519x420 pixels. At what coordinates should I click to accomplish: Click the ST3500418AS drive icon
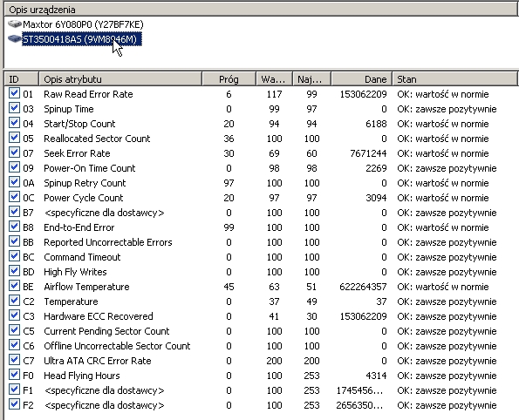15,39
